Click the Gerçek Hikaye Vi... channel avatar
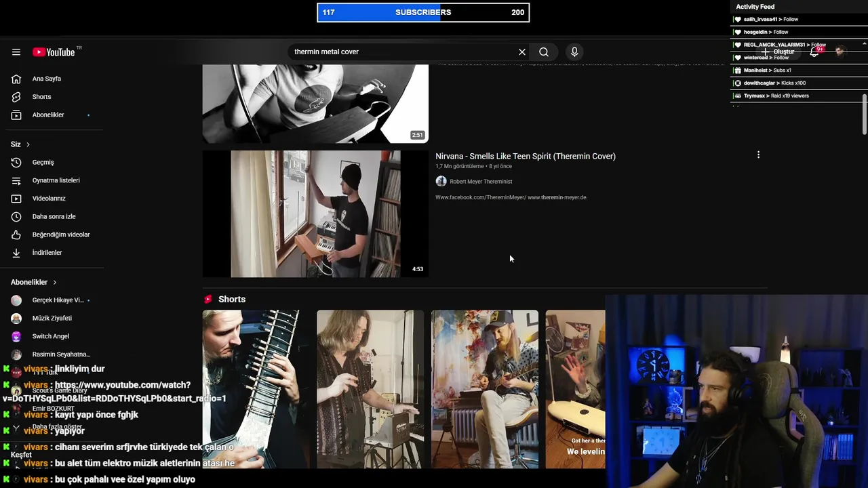Viewport: 868px width, 488px height. (x=16, y=300)
